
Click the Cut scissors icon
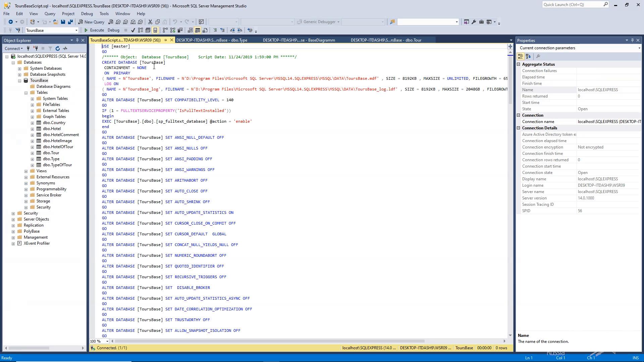click(150, 22)
